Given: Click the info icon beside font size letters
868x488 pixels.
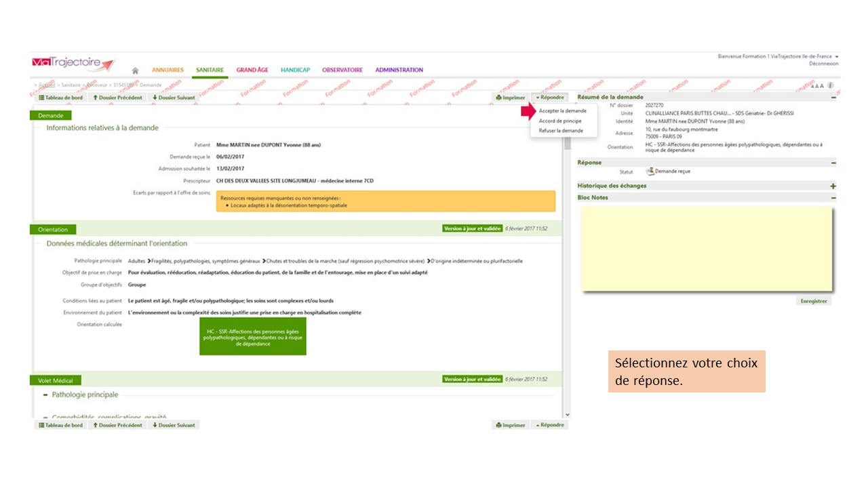Looking at the screenshot, I should pos(831,85).
